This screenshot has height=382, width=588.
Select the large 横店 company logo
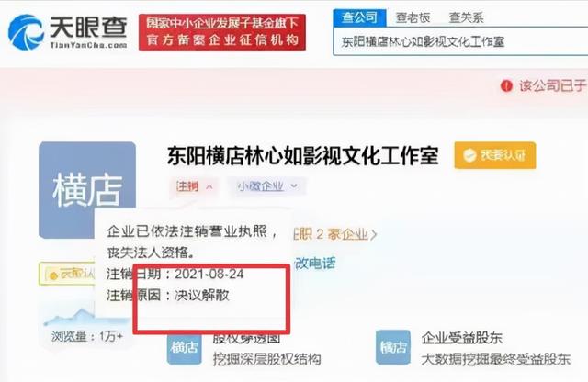coord(87,190)
